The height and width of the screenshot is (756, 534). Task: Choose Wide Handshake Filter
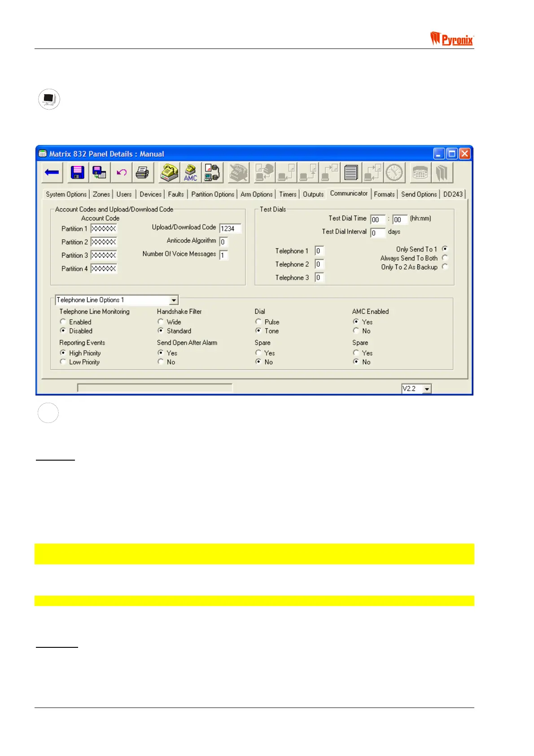(161, 322)
